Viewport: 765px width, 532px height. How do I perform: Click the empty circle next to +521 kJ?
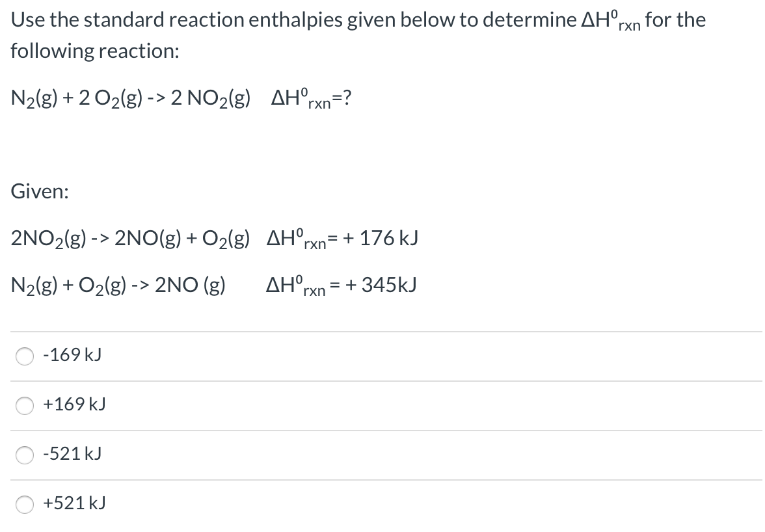click(x=25, y=504)
